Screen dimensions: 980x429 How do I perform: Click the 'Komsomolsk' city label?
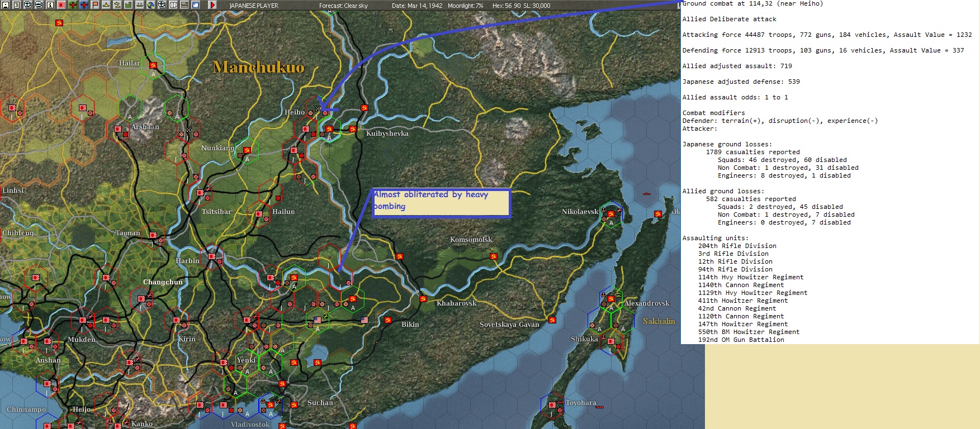click(x=471, y=240)
